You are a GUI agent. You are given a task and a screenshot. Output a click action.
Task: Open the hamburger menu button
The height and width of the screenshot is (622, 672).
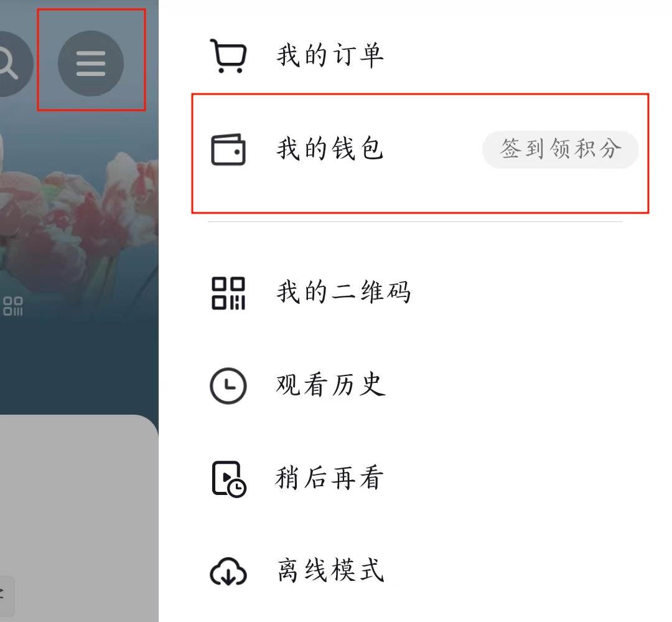[x=91, y=64]
